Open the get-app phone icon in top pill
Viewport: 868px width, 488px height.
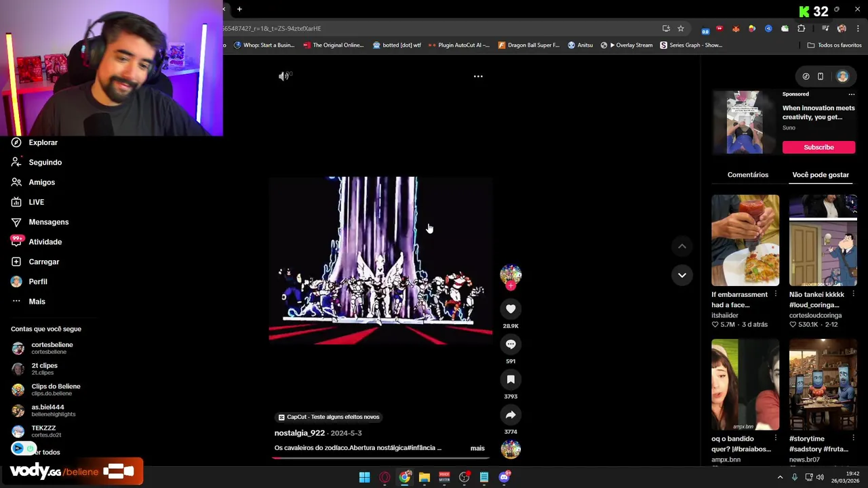coord(821,77)
